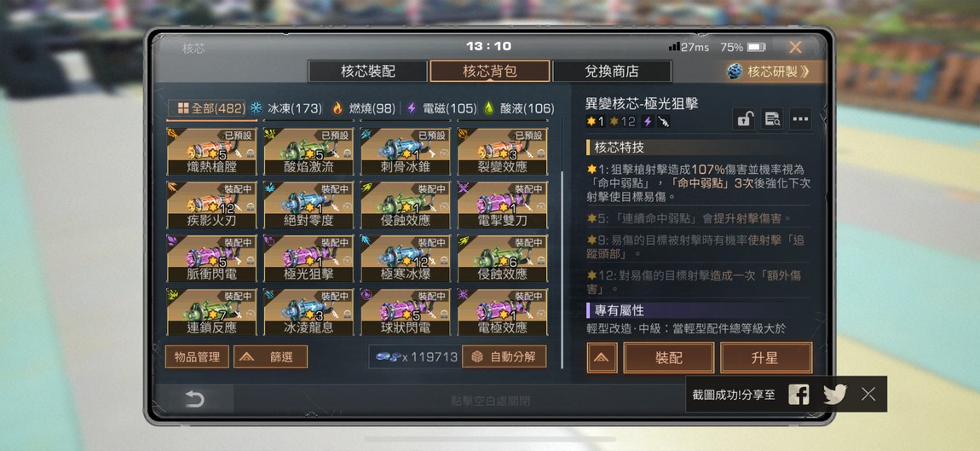Screen dimensions: 980x451
Task: Expand the panel beside the 裝配 button
Action: click(x=602, y=358)
